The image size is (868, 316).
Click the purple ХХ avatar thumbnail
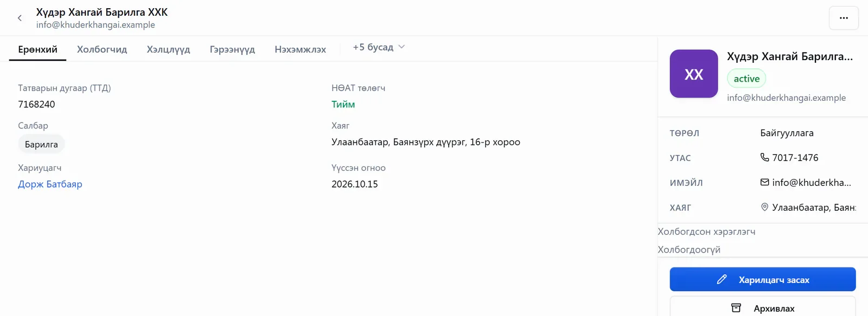click(x=694, y=74)
